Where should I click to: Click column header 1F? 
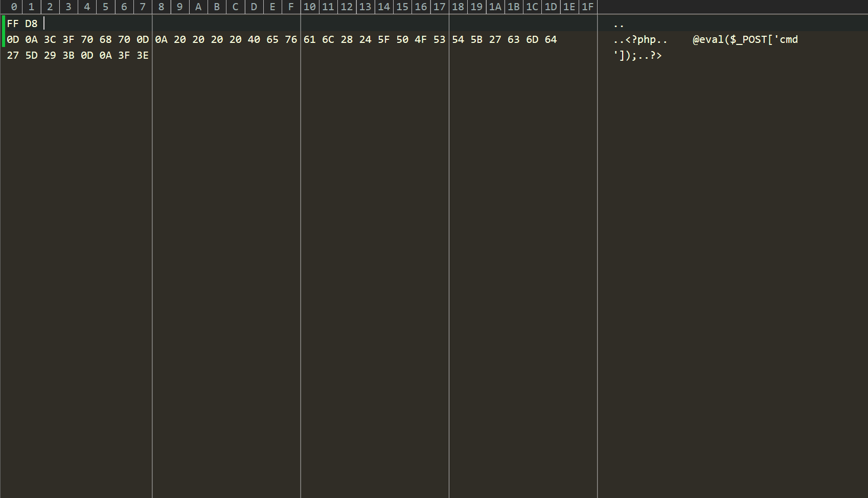coord(588,7)
